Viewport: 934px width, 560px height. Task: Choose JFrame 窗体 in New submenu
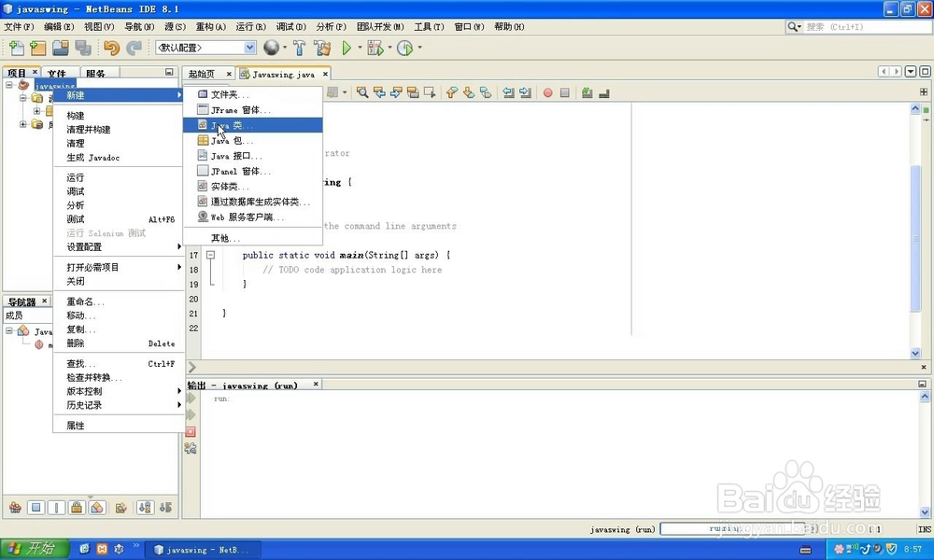click(x=252, y=110)
